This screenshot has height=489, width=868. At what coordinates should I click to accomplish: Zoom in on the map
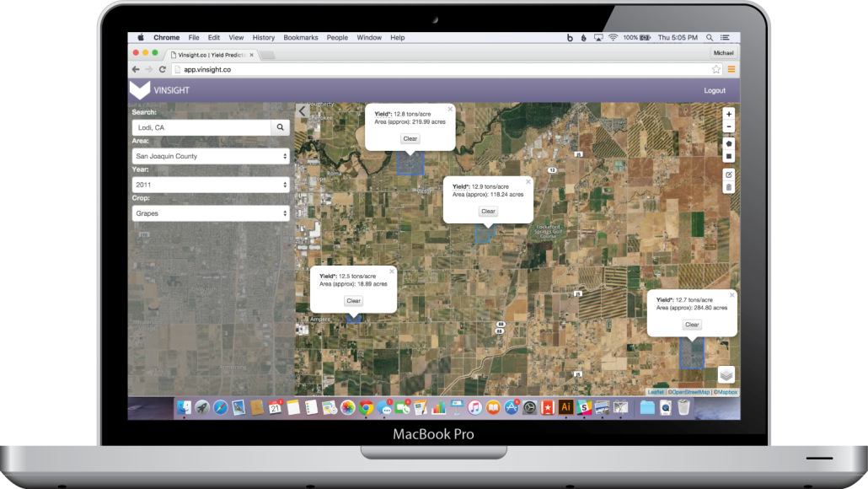[728, 114]
